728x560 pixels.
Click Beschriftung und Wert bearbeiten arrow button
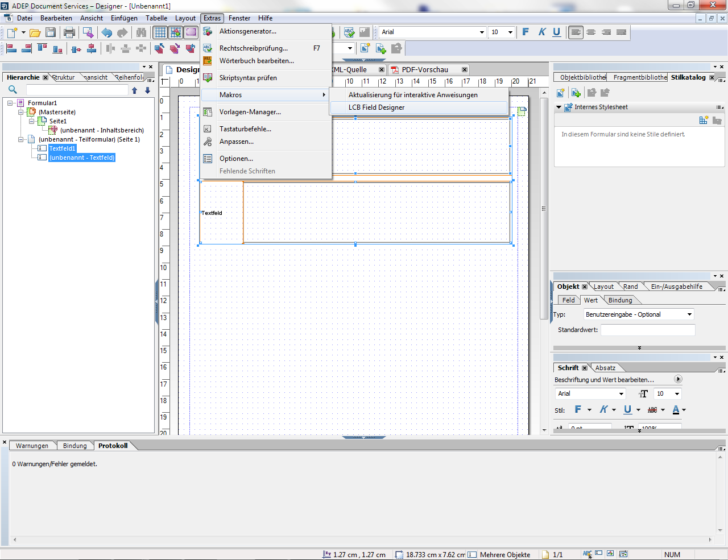pos(677,379)
